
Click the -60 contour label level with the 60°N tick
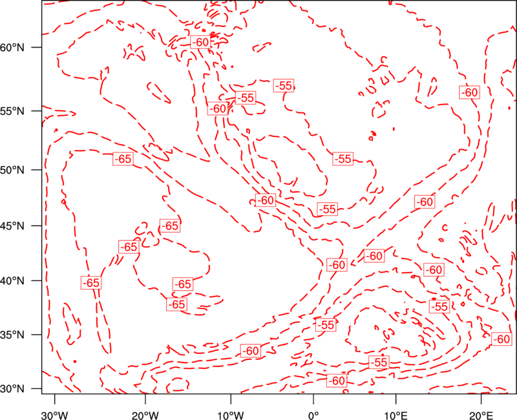200,42
